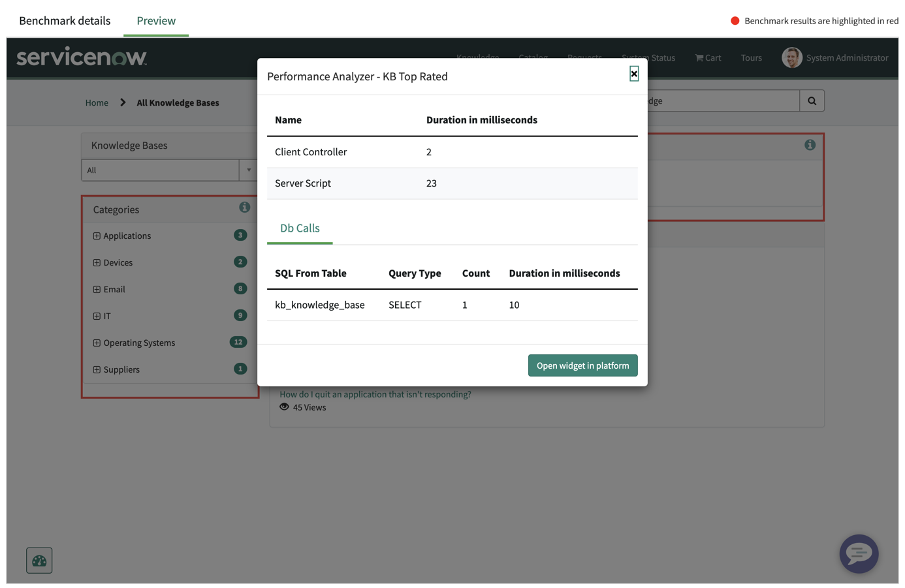Go to the Home breadcrumb link
This screenshot has height=588, width=905.
[x=97, y=102]
